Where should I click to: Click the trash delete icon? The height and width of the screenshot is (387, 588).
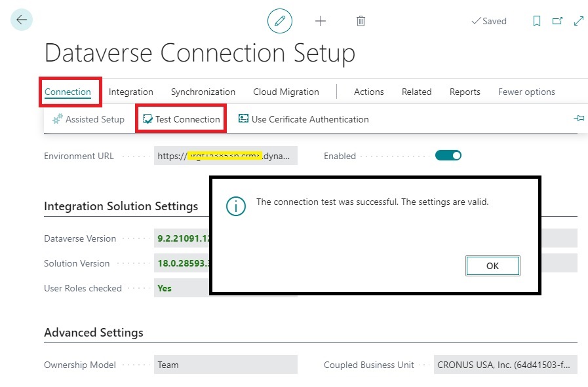(x=361, y=21)
